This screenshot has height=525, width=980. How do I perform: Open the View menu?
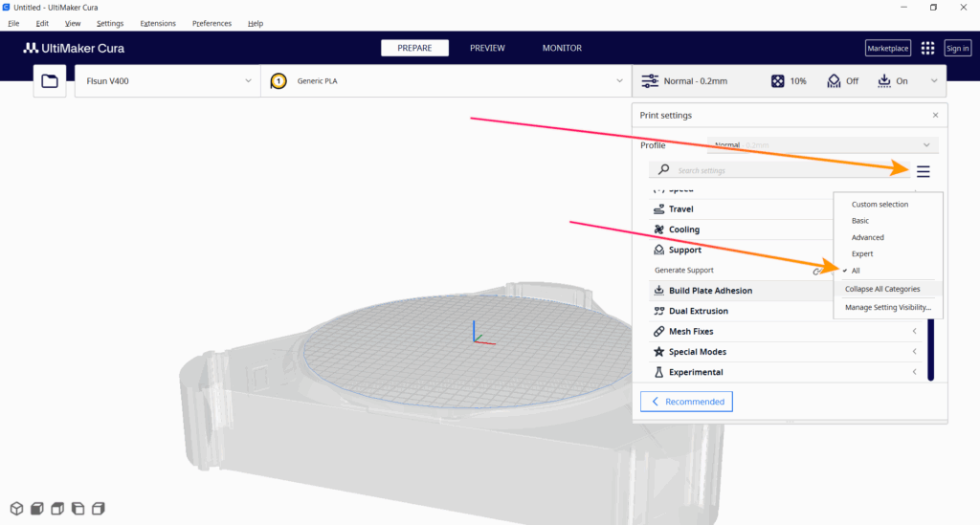pyautogui.click(x=73, y=24)
